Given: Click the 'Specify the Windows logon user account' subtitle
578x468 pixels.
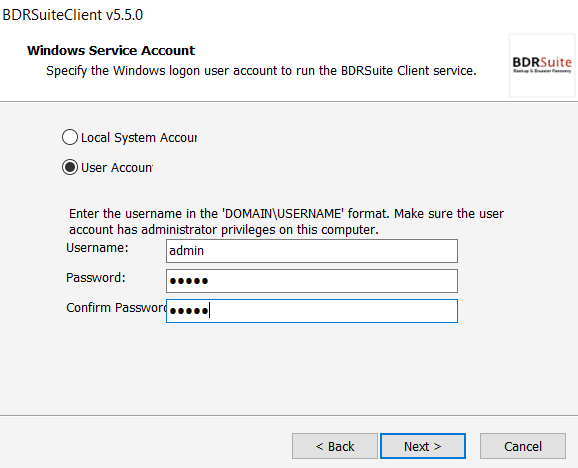Looking at the screenshot, I should [x=261, y=70].
